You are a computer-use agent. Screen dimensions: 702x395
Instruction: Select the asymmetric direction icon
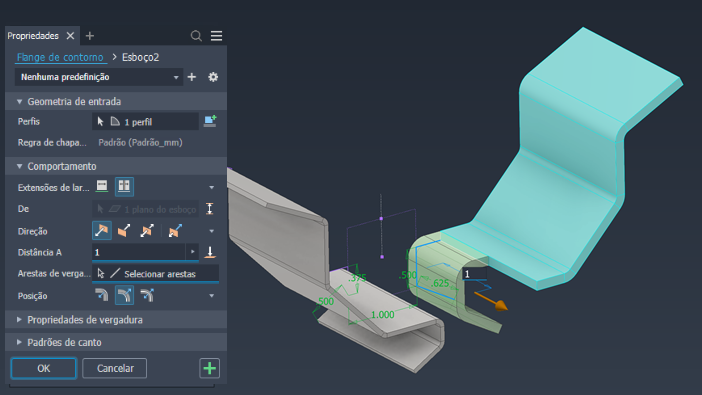[x=175, y=231]
